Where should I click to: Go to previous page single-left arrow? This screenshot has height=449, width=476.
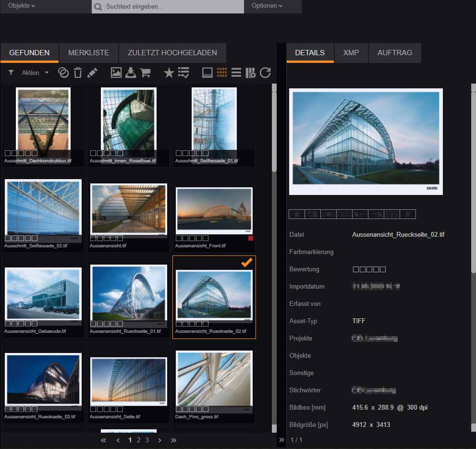coord(118,440)
